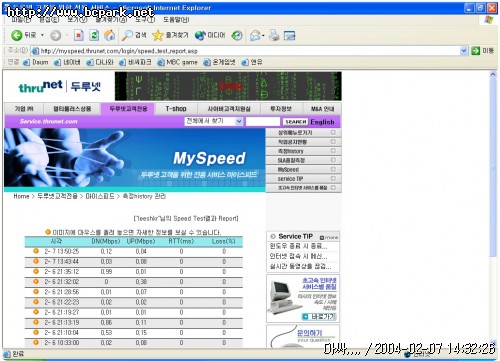Click orange icon of row 2-7 13:43:44
500x361 pixels.
pyautogui.click(x=36, y=261)
